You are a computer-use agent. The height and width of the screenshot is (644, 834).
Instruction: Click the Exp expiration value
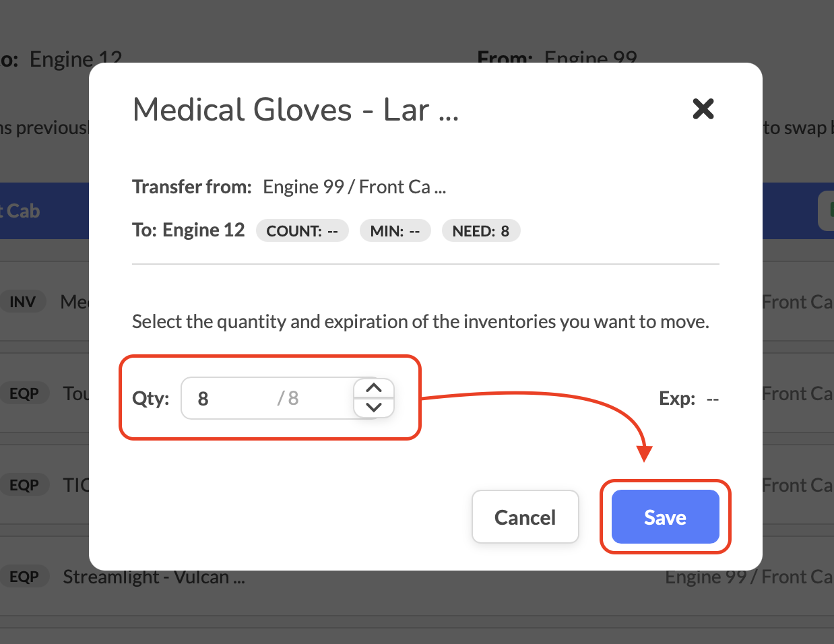point(712,399)
